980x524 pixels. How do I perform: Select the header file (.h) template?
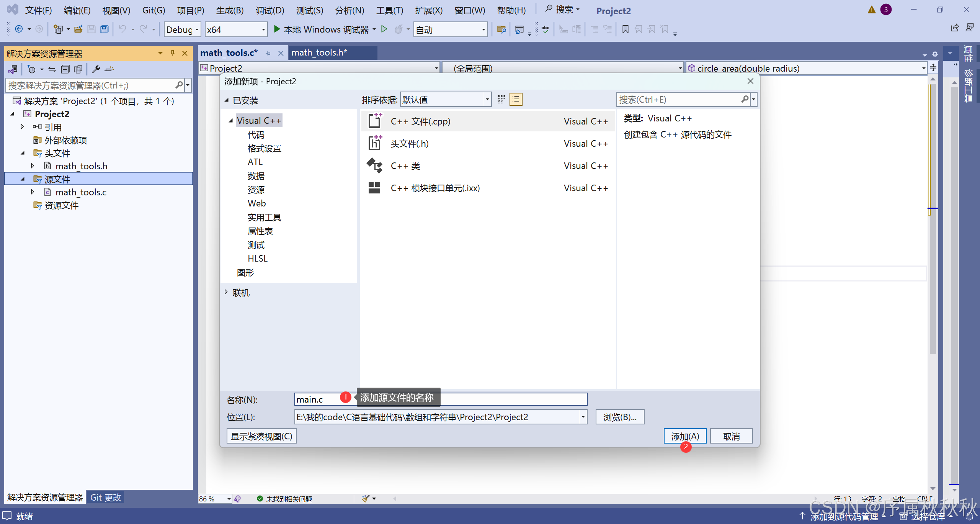point(410,144)
